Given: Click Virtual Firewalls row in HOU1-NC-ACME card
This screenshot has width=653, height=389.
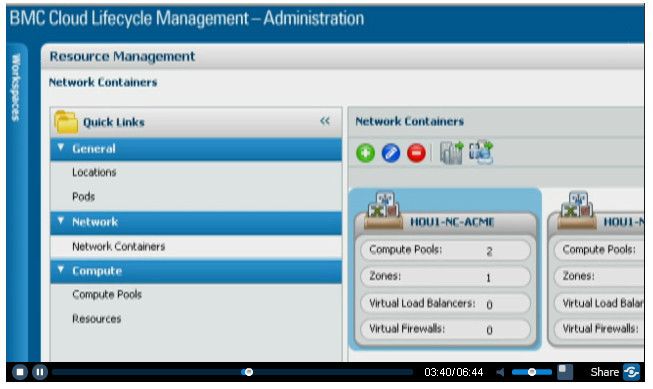Looking at the screenshot, I should [445, 329].
